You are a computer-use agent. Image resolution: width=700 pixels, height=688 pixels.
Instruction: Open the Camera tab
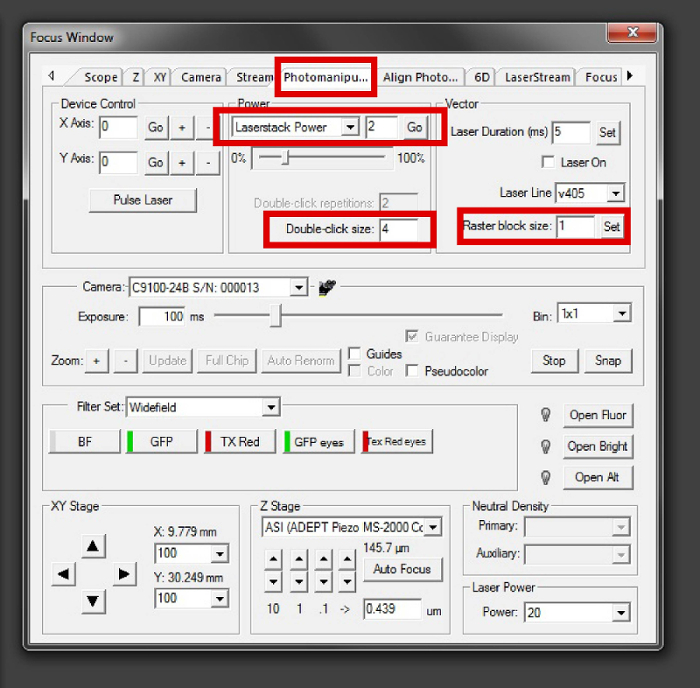click(x=201, y=77)
